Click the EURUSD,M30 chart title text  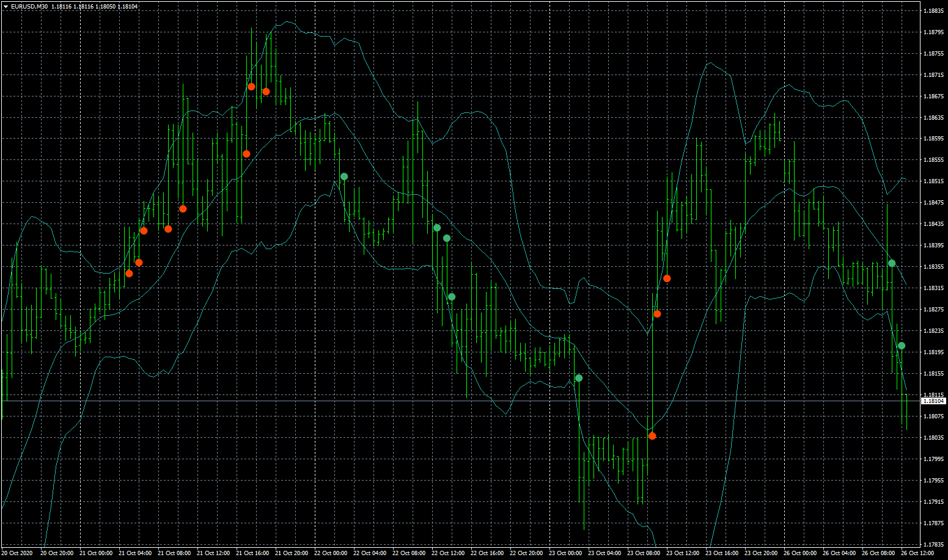(x=29, y=7)
